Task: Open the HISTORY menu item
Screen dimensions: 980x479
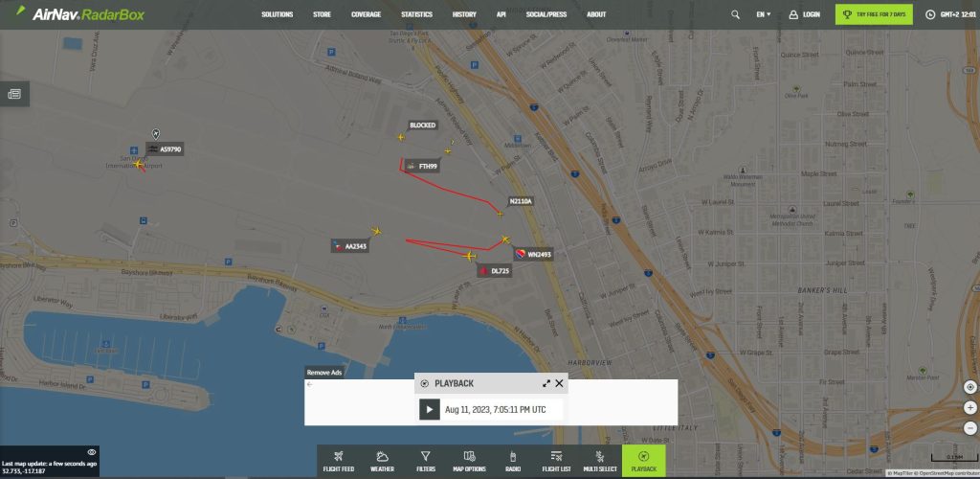Action: (x=464, y=14)
